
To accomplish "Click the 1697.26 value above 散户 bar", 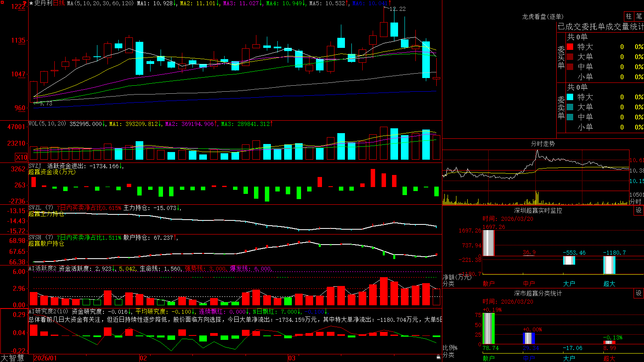I will pos(494,227).
